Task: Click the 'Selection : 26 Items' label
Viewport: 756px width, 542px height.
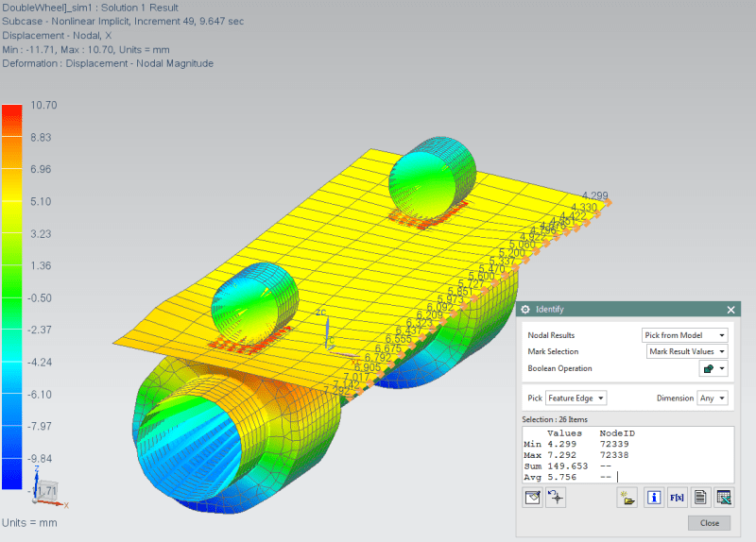Action: click(555, 419)
